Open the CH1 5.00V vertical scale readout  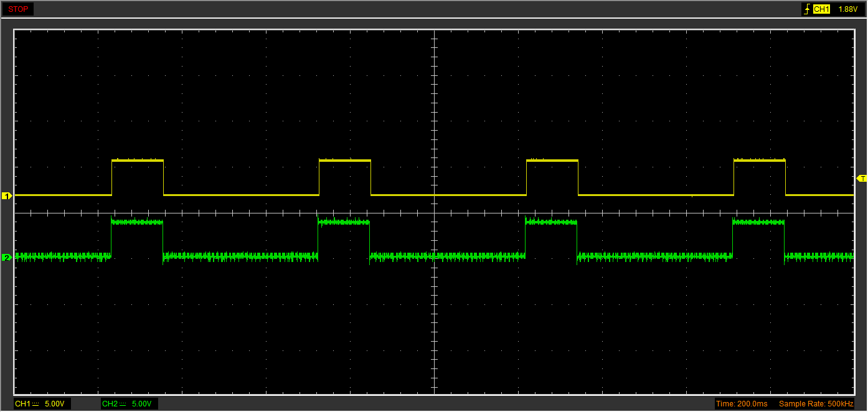point(54,405)
